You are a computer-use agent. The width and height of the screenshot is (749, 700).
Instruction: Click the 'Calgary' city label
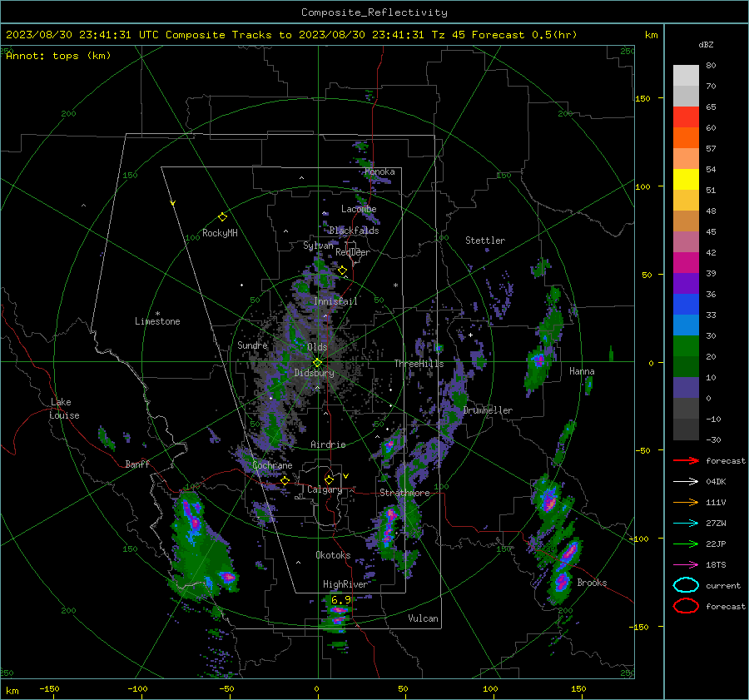pyautogui.click(x=325, y=489)
